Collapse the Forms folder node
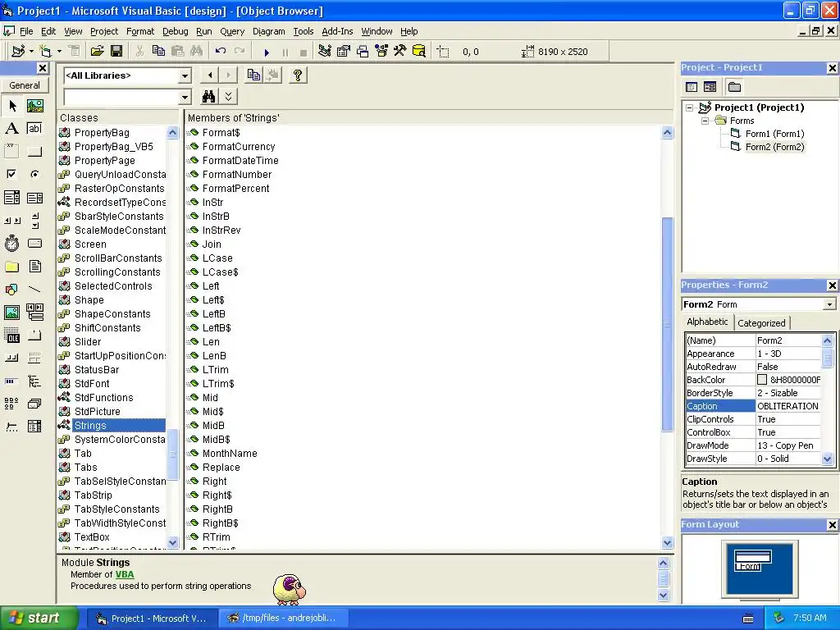This screenshot has width=840, height=630. [705, 121]
